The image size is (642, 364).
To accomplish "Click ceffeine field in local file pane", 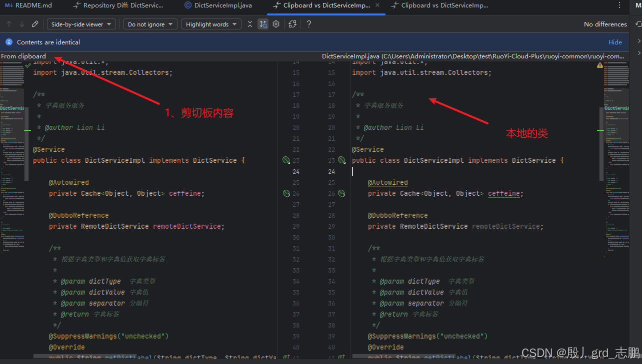I will point(504,193).
